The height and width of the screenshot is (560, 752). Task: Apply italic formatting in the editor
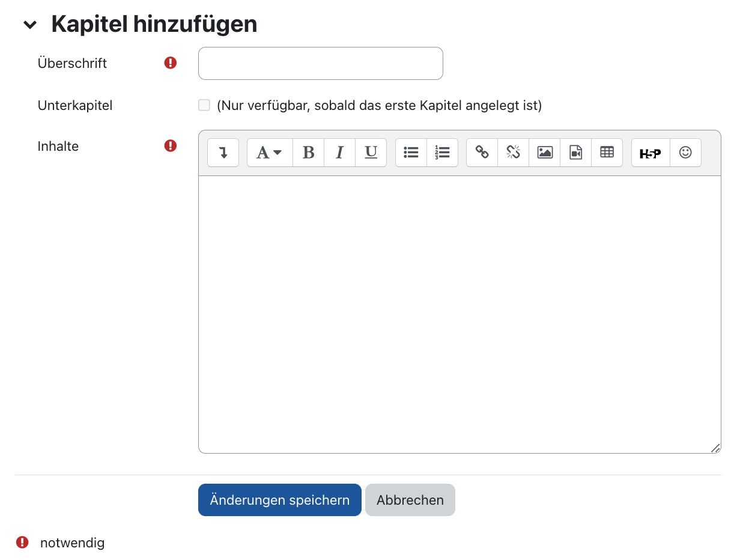click(x=339, y=153)
